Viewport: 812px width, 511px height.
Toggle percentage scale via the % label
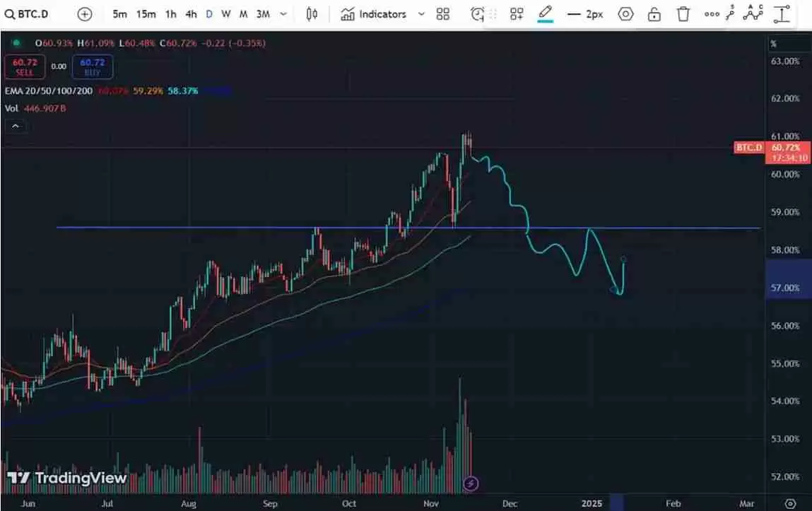tap(774, 44)
